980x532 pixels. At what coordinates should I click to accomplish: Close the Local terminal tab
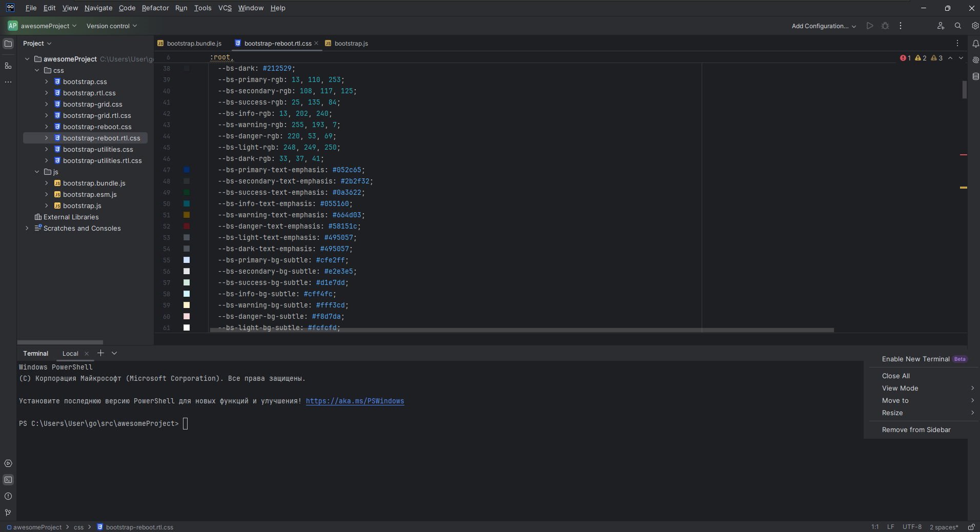[87, 354]
